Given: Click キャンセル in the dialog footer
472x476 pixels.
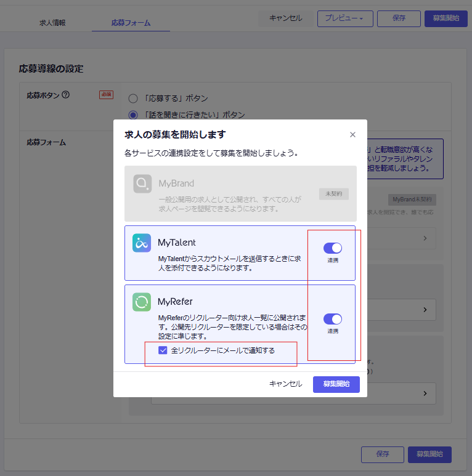Looking at the screenshot, I should click(286, 384).
